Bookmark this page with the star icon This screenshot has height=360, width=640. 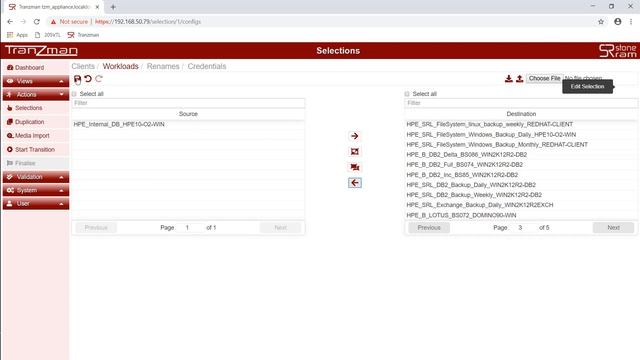[x=601, y=22]
